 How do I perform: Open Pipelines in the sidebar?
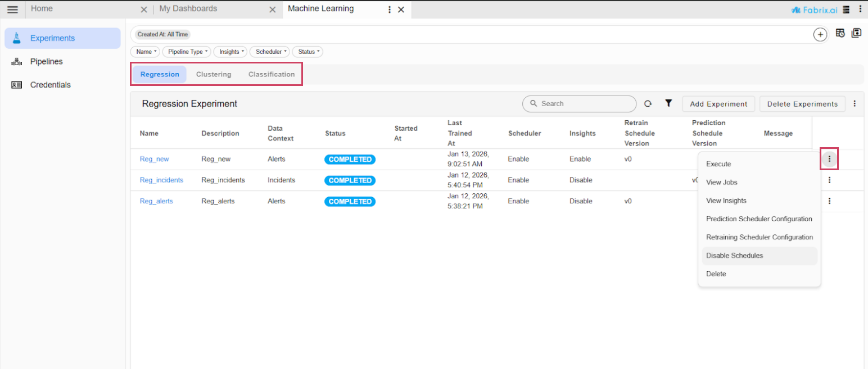(46, 62)
